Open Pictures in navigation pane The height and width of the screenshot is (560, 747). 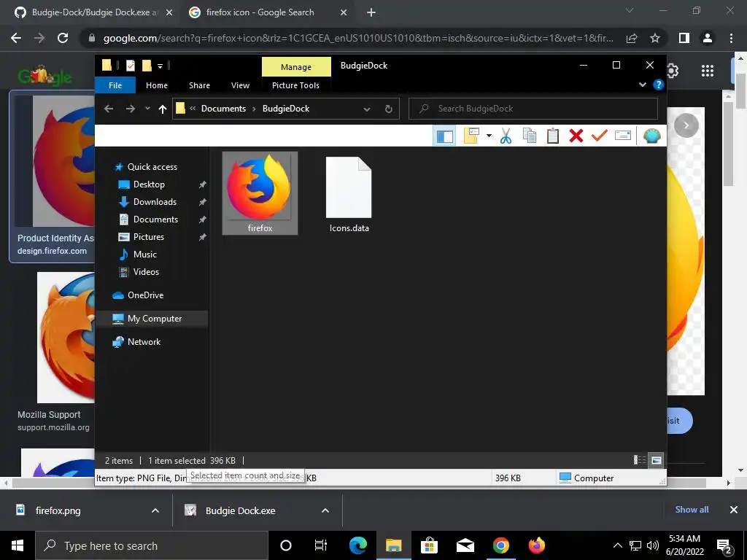point(149,237)
